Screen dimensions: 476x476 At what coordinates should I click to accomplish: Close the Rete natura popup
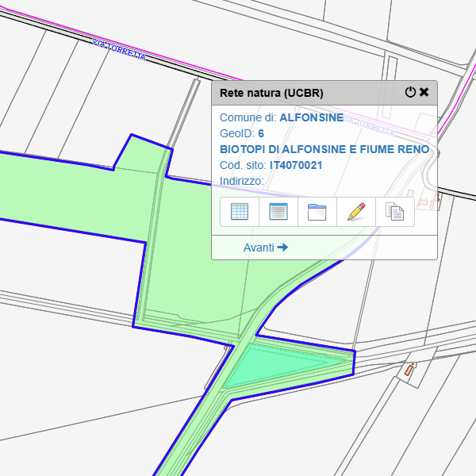424,93
